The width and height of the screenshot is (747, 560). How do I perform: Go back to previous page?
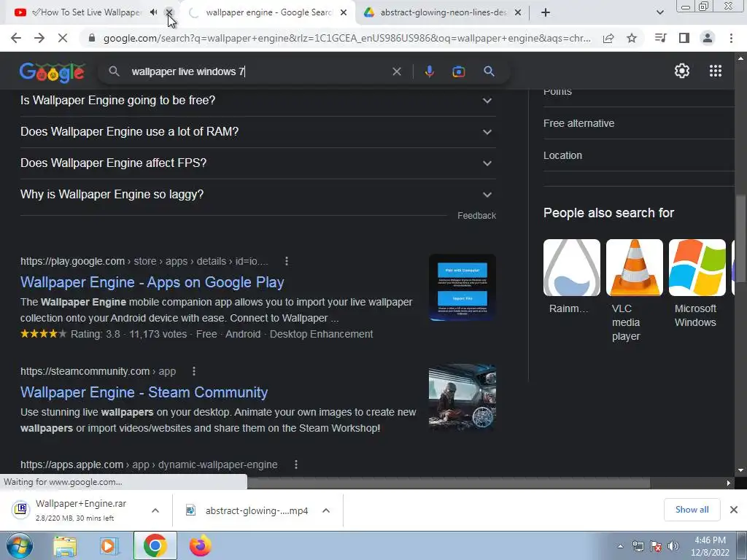tap(16, 38)
